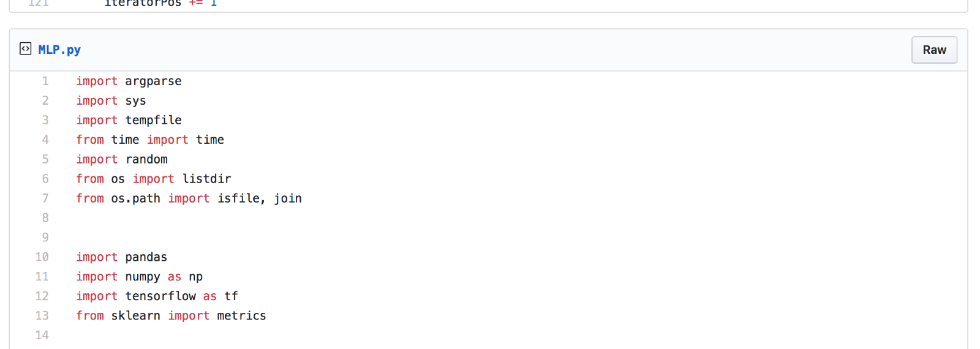Select line number 7
980x349 pixels.
(x=45, y=198)
